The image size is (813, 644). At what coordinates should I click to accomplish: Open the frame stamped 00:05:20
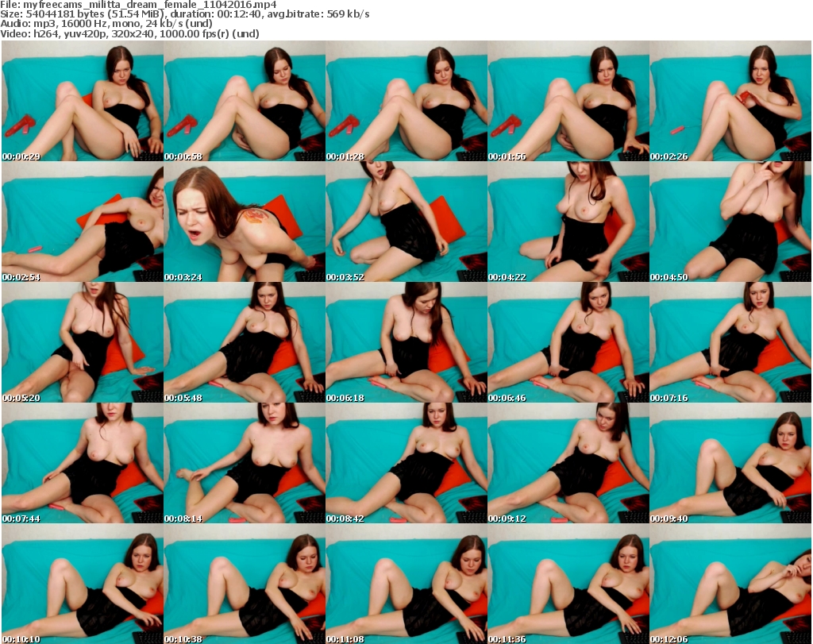coord(83,342)
